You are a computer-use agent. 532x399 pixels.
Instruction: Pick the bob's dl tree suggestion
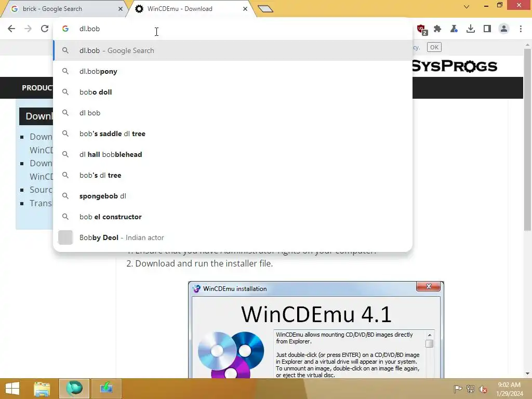[233, 175]
